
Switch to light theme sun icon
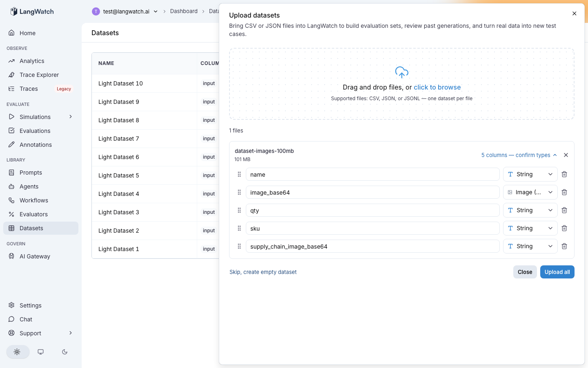[17, 352]
